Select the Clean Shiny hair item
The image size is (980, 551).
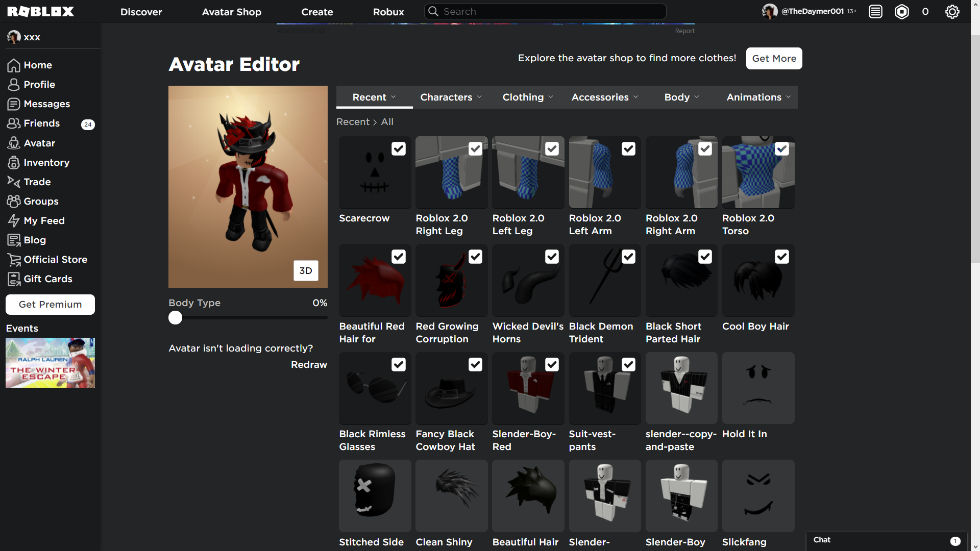pyautogui.click(x=452, y=496)
